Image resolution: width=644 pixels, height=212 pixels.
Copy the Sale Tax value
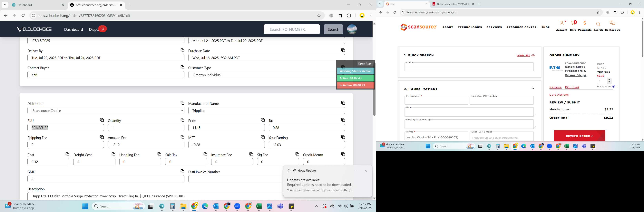click(x=205, y=154)
